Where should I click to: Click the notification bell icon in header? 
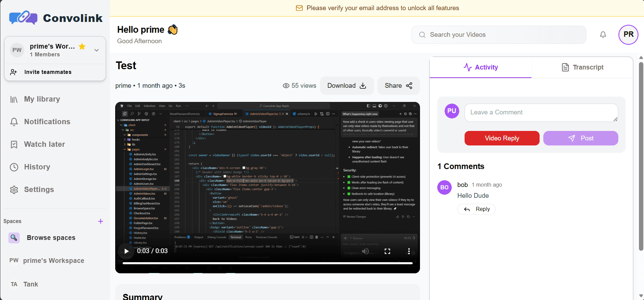[x=603, y=35]
